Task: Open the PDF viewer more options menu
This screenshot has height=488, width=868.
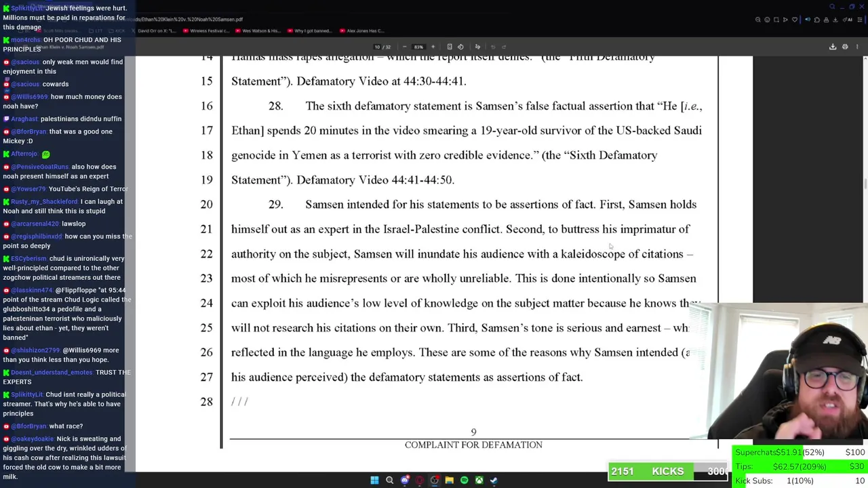Action: tap(857, 47)
